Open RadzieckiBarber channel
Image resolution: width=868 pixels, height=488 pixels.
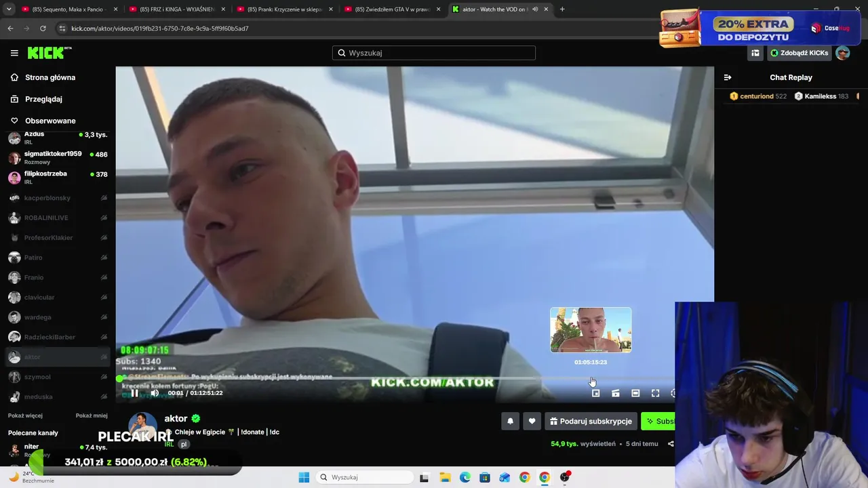pos(58,337)
